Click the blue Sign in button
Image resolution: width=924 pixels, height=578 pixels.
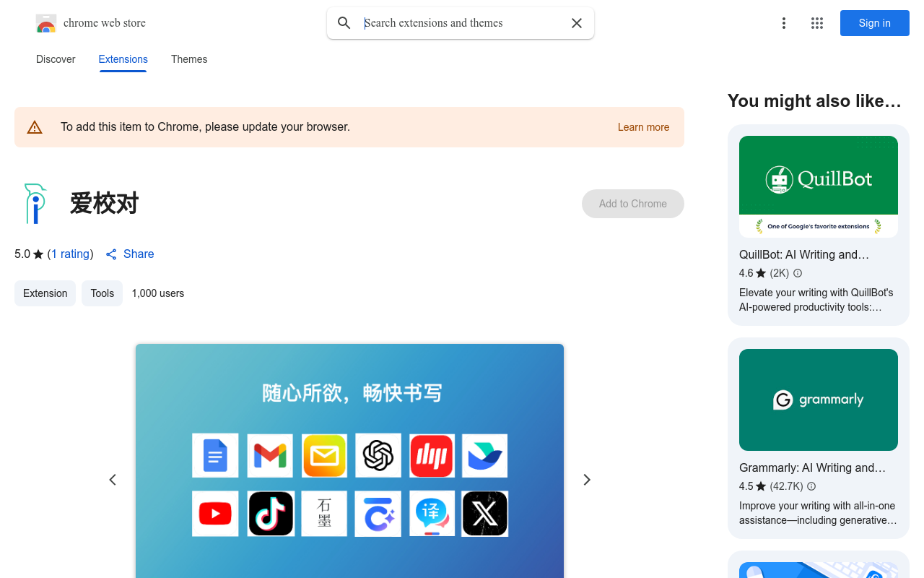pyautogui.click(x=874, y=23)
